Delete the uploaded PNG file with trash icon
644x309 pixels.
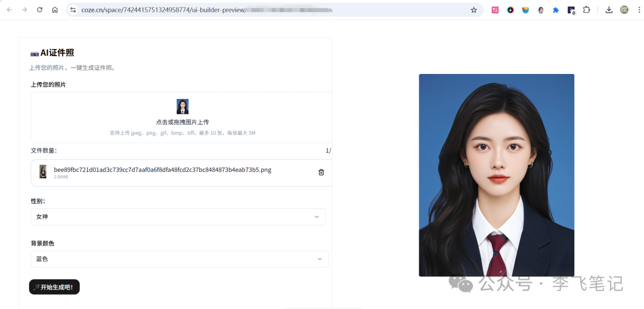pyautogui.click(x=321, y=172)
